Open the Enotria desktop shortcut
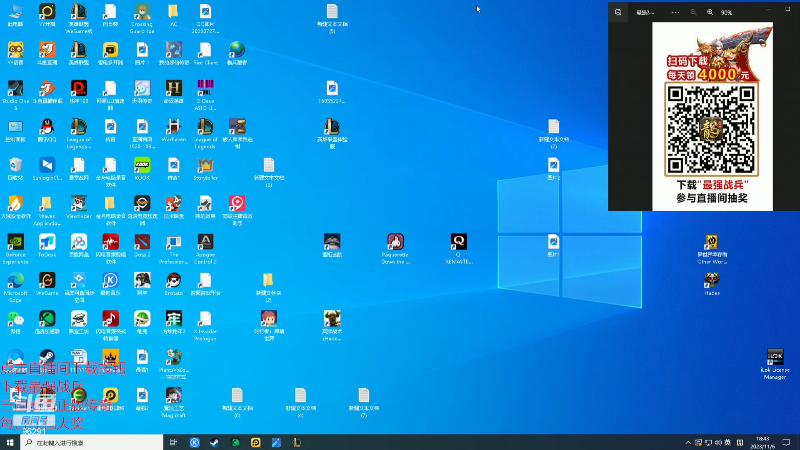 tap(173, 284)
